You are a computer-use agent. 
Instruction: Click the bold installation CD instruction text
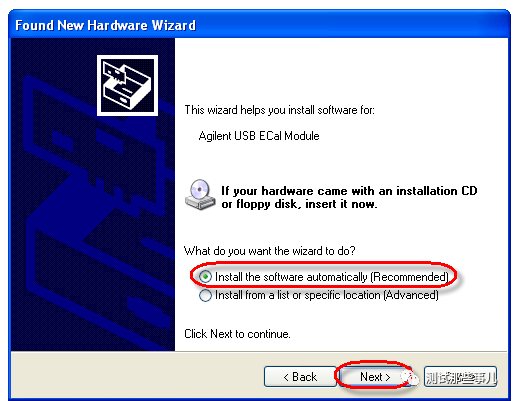pos(349,197)
